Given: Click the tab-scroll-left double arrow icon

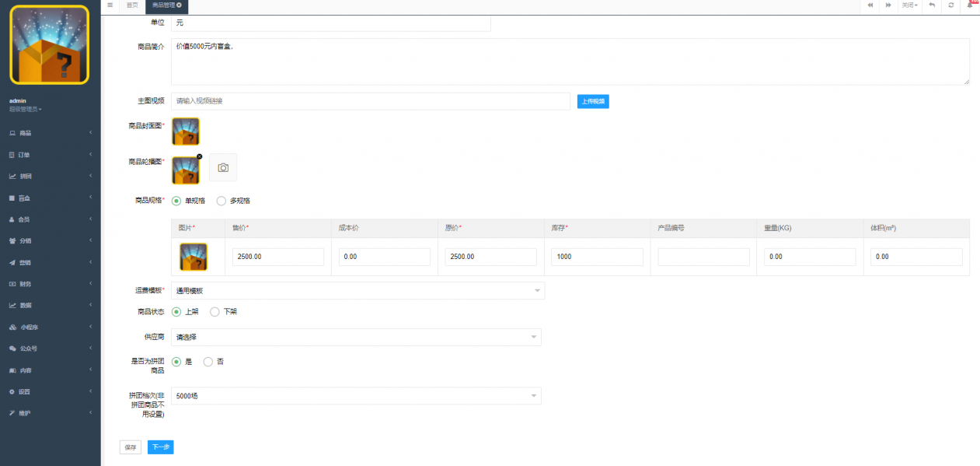Looking at the screenshot, I should (870, 5).
